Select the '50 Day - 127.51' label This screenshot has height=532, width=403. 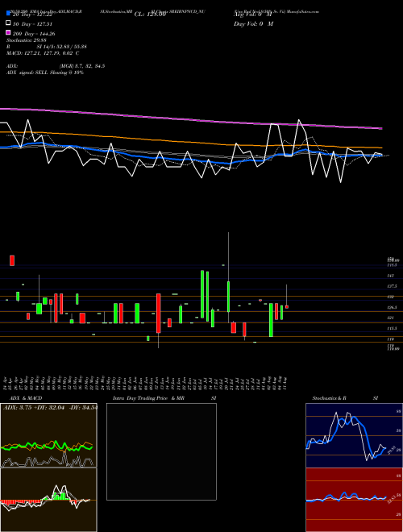[x=32, y=24]
